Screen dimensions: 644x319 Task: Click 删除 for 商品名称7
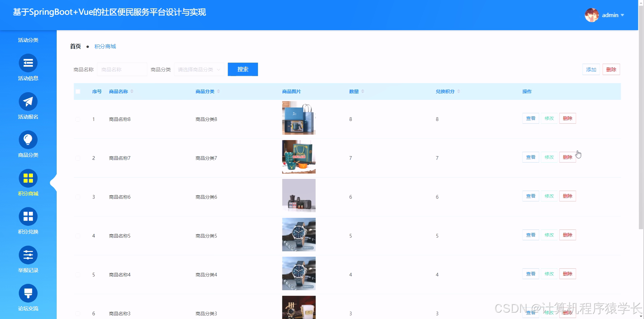coord(568,157)
